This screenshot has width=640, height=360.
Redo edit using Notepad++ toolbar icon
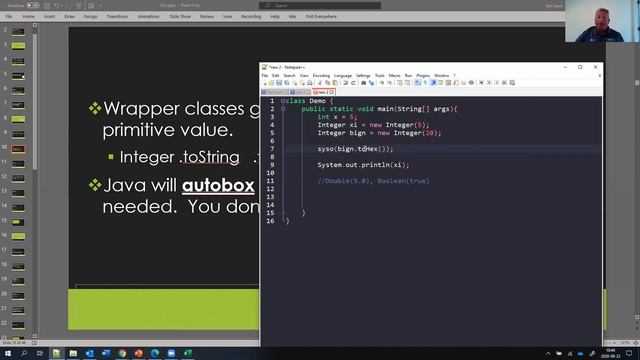pos(353,83)
